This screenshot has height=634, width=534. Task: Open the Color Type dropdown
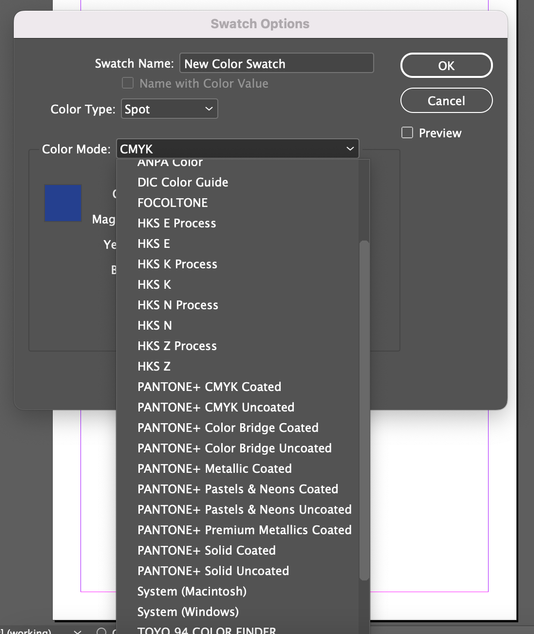click(169, 109)
